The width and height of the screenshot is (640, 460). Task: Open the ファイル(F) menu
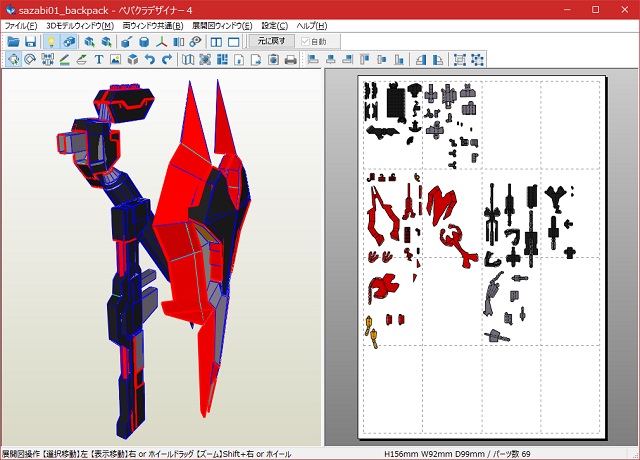(x=21, y=26)
